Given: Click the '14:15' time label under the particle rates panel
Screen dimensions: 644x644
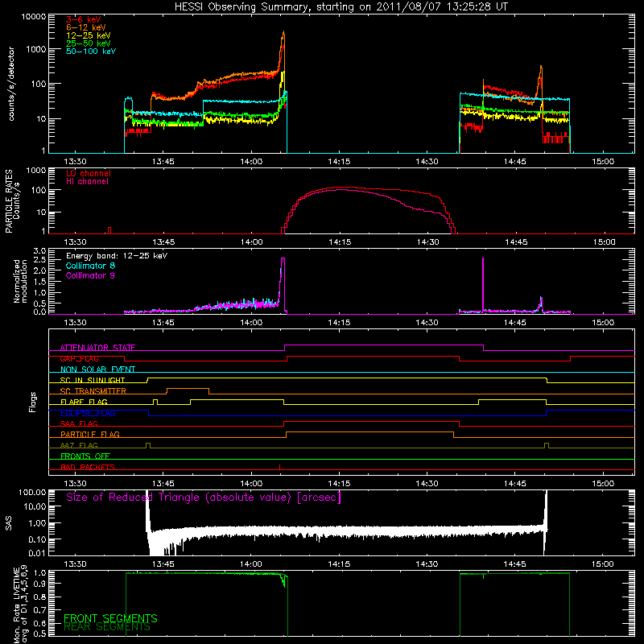Looking at the screenshot, I should click(340, 242).
